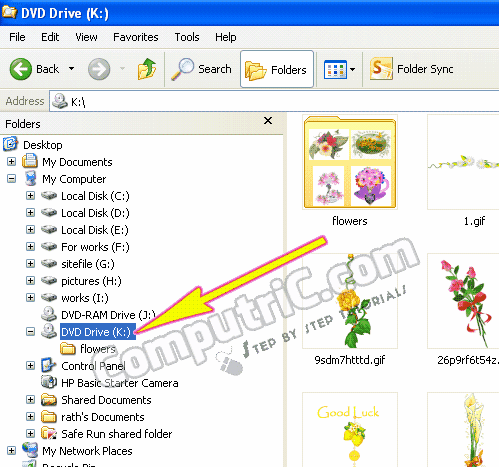Select the Desktop icon in tree
The width and height of the screenshot is (499, 467).
[x=10, y=144]
